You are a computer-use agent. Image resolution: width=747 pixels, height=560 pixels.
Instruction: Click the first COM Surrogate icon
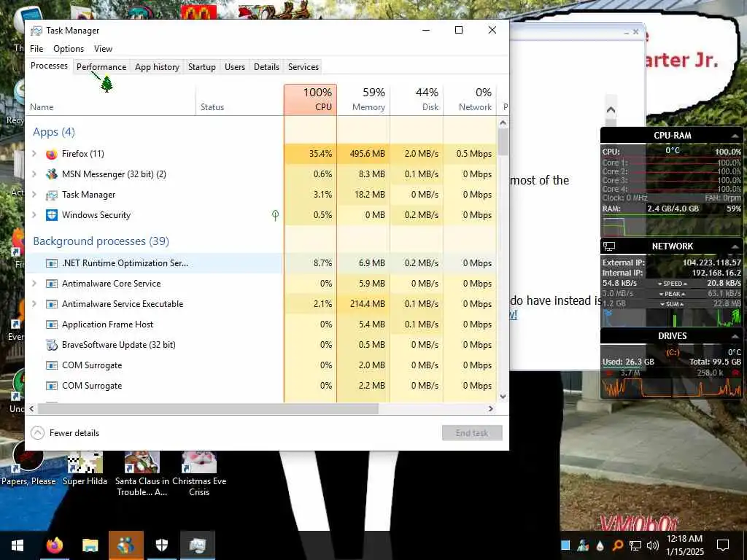click(52, 366)
